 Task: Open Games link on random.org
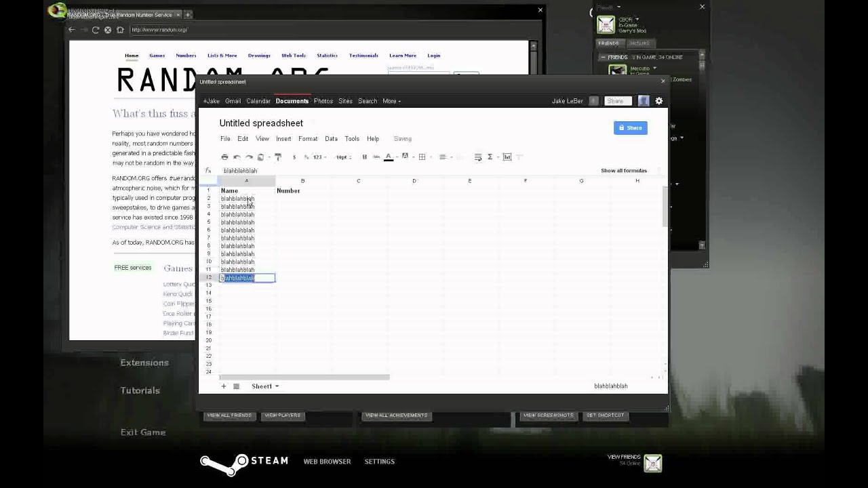click(x=157, y=56)
